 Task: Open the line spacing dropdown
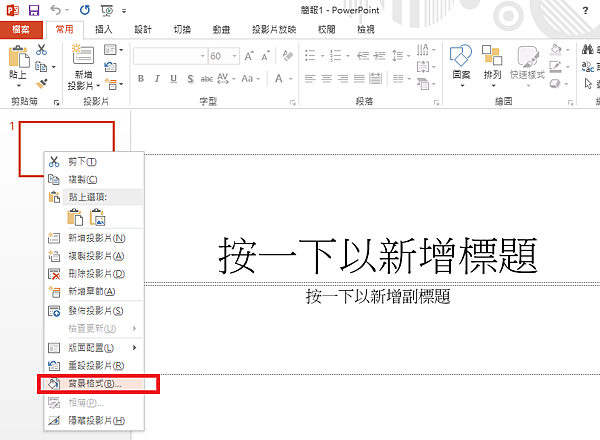tap(401, 56)
